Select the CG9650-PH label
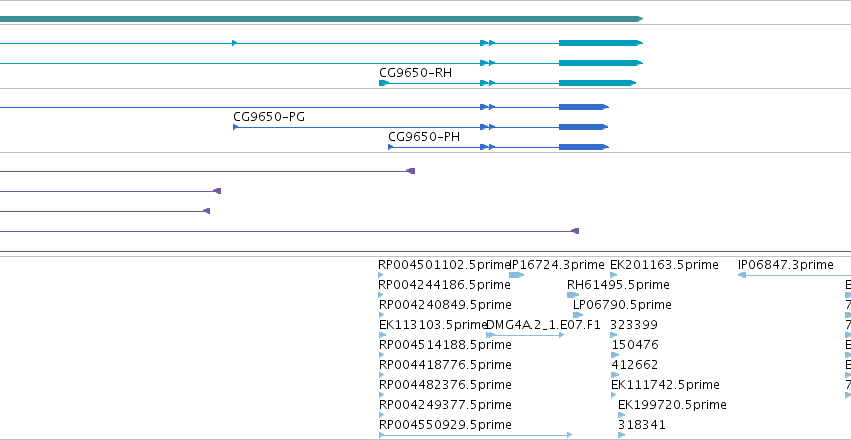This screenshot has width=851, height=440. click(424, 137)
